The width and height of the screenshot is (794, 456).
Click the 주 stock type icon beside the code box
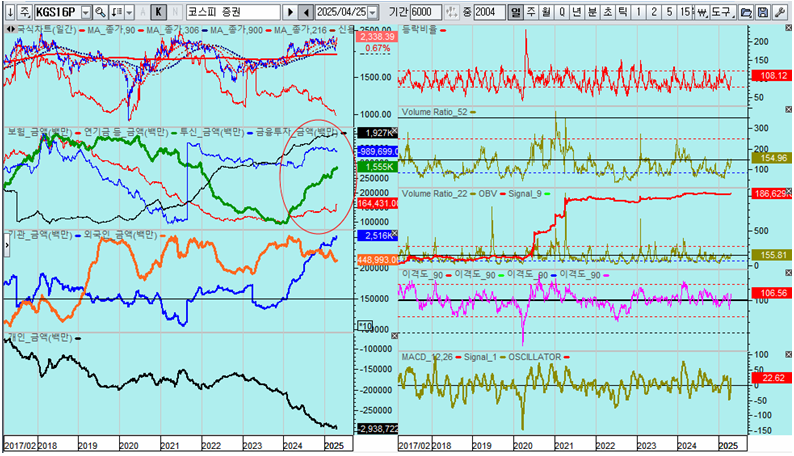click(x=23, y=11)
